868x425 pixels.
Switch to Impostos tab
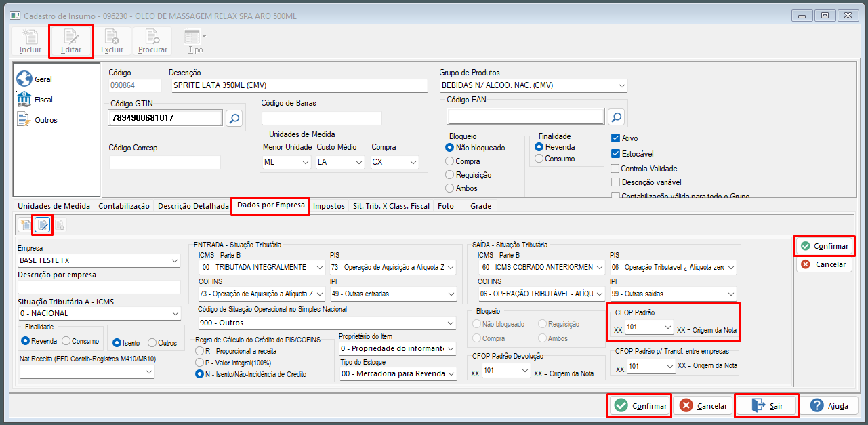pos(329,206)
